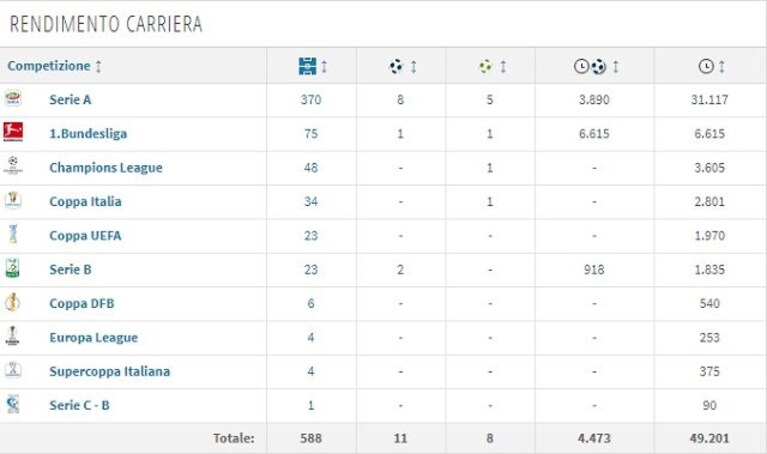Click the Coppa UEFA trophy icon
767x454 pixels.
point(13,234)
